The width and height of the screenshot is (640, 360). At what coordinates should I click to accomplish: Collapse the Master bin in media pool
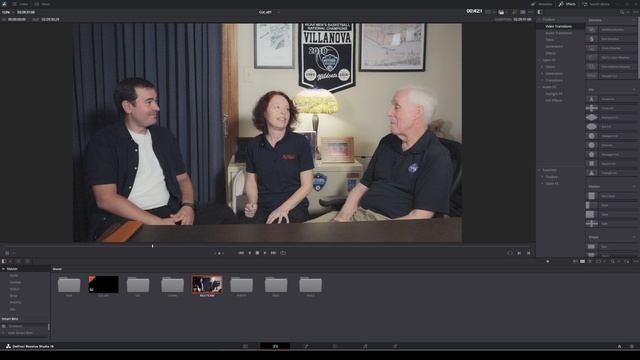tap(3, 269)
